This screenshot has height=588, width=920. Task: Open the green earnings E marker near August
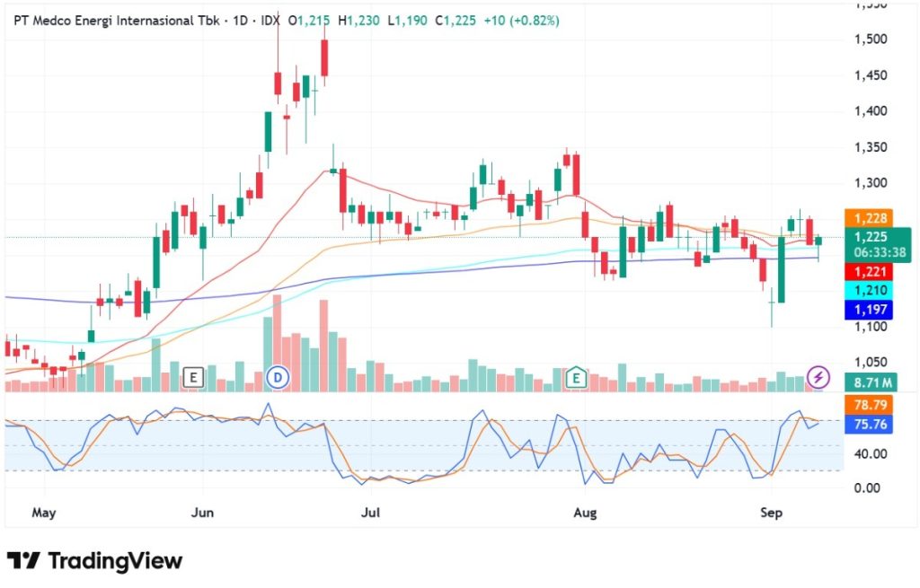point(576,378)
